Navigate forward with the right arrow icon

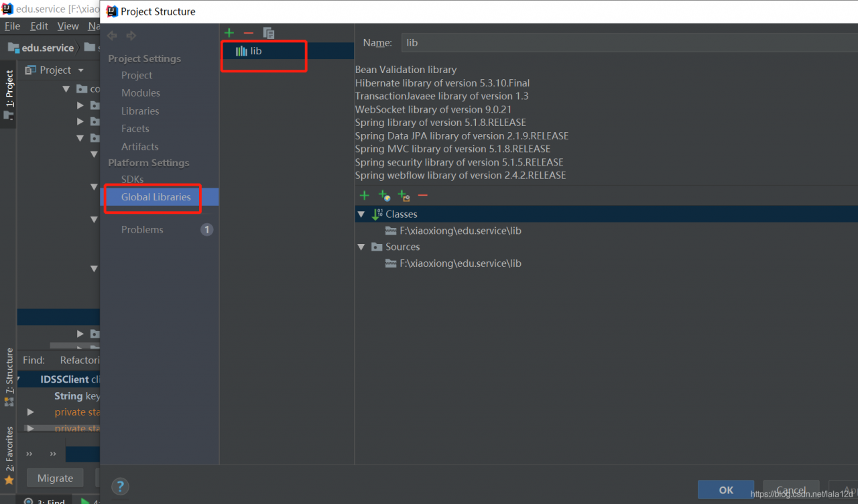[x=131, y=36]
